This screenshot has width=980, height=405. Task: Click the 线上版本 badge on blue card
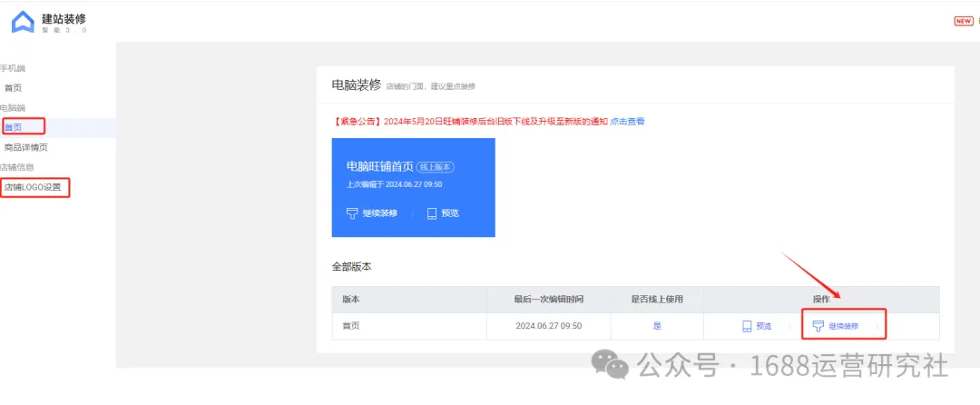pos(436,167)
